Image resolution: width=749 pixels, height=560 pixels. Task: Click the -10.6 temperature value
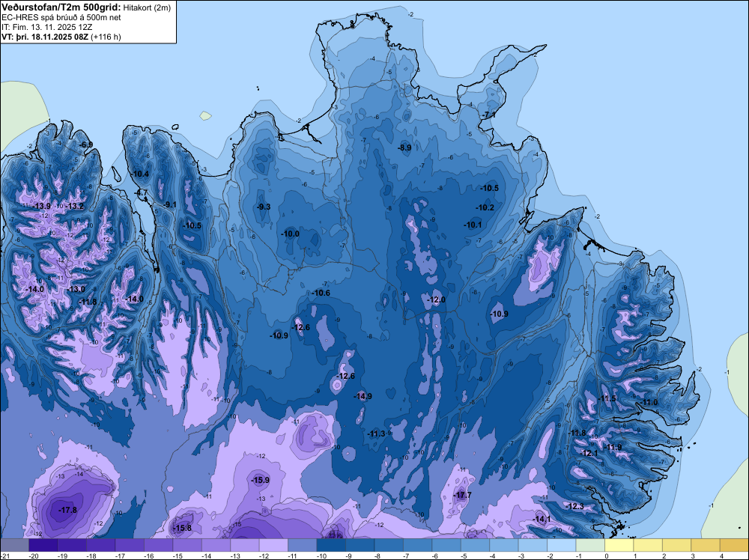pos(321,293)
